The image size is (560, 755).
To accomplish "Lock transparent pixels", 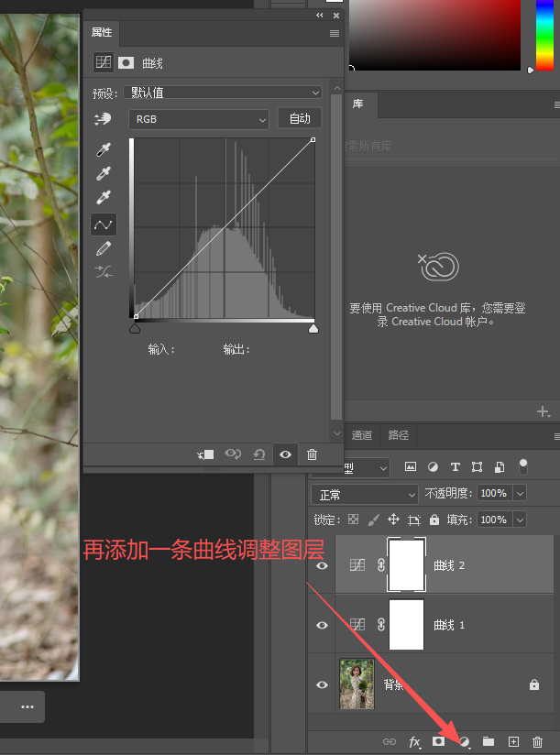I will pos(354,519).
